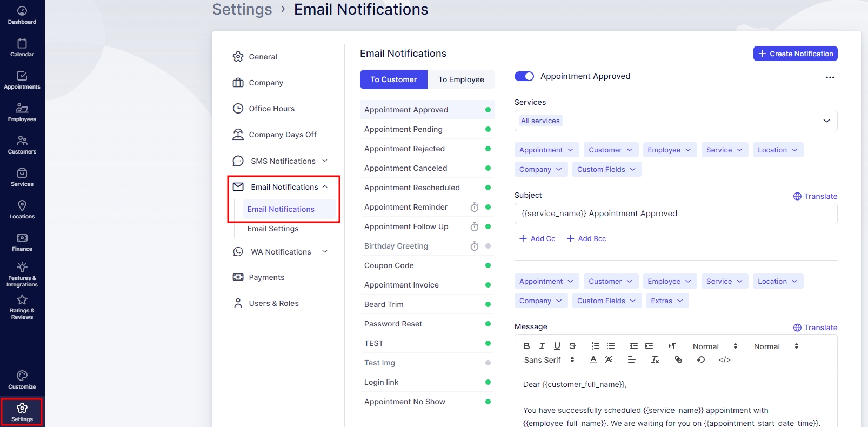
Task: Toggle off Appointment Approved notification switch
Action: coord(524,76)
